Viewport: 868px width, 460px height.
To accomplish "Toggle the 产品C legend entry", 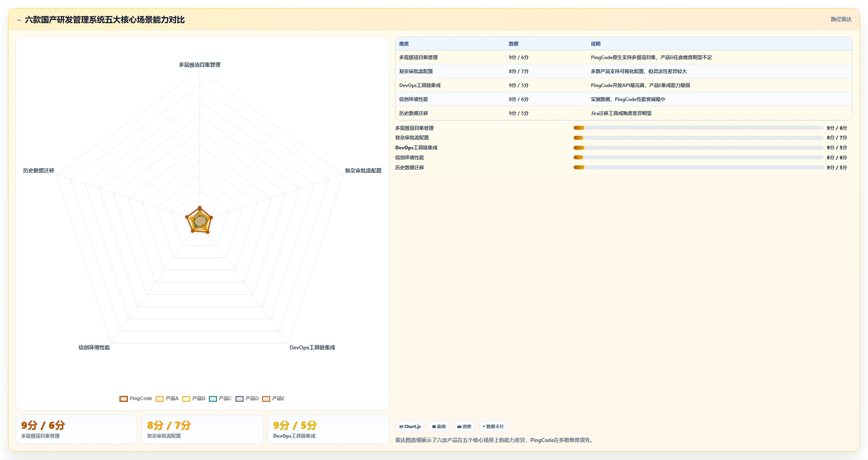I will tap(220, 399).
